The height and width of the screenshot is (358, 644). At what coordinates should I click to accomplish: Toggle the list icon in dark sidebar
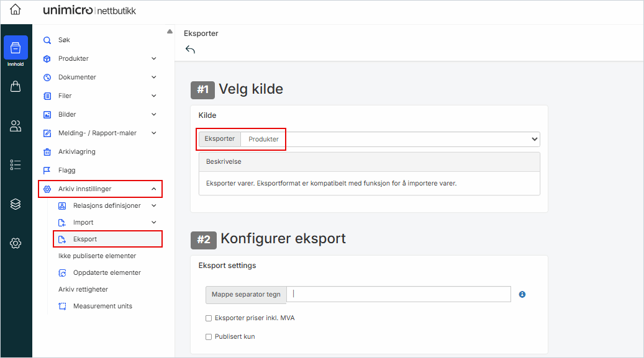[x=16, y=165]
